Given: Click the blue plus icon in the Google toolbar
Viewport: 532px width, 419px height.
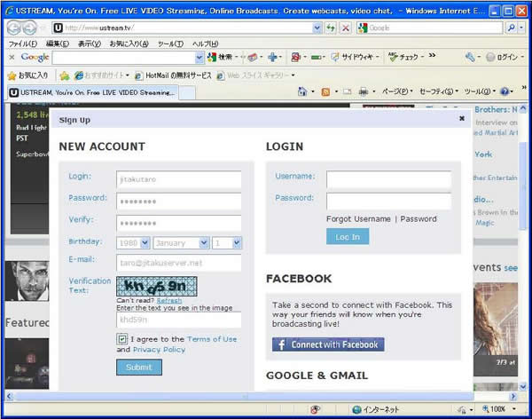Looking at the screenshot, I should coord(272,57).
